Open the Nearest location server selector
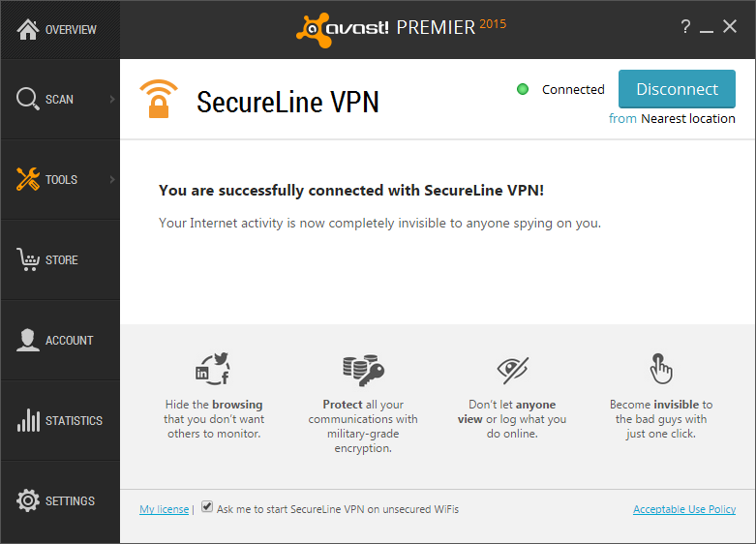Screen dimensions: 756x544 pyautogui.click(x=687, y=119)
